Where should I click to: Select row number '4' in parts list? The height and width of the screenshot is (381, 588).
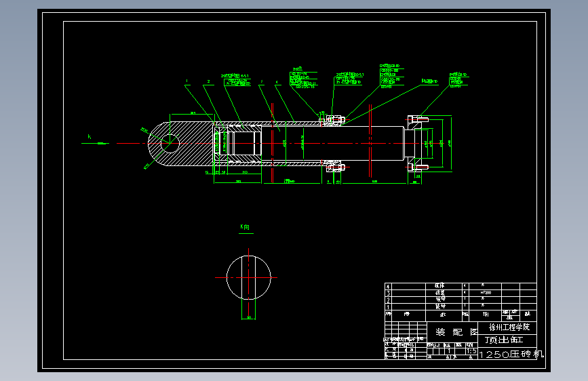388,287
